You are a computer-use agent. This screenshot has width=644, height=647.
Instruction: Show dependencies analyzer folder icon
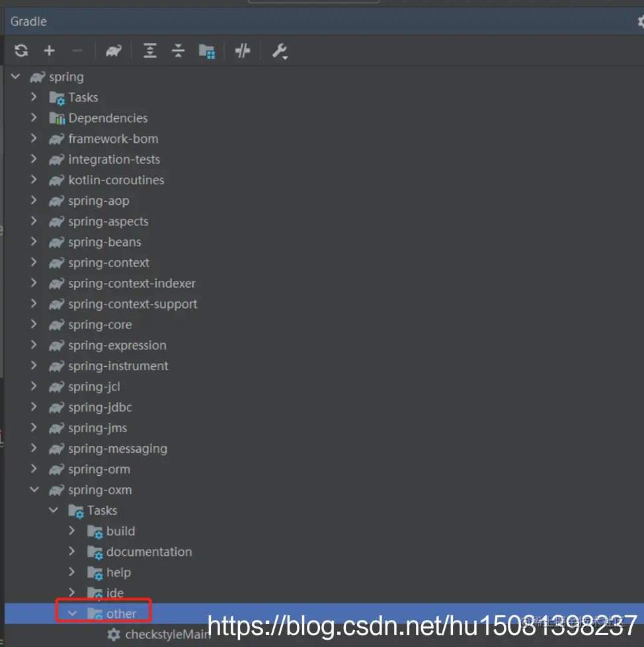click(x=206, y=51)
